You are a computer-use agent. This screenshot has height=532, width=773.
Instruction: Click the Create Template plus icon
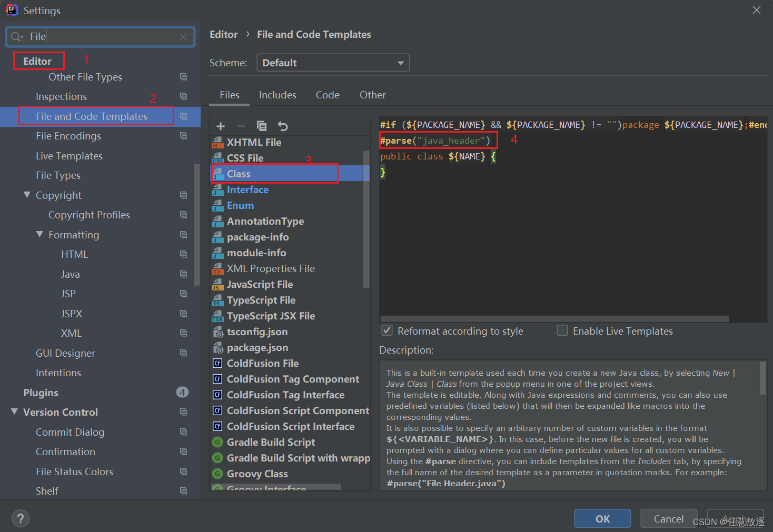(x=221, y=126)
